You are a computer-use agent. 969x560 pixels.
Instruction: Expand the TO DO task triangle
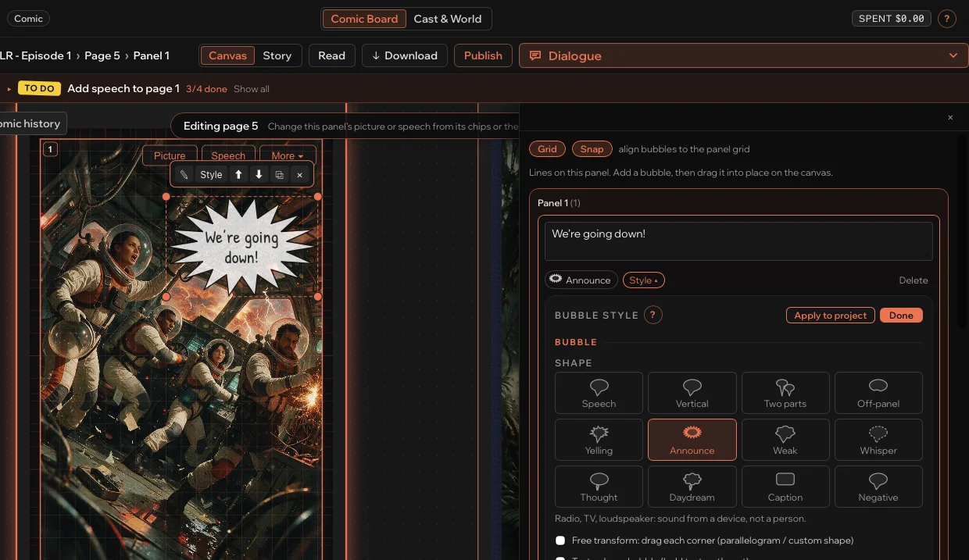pyautogui.click(x=9, y=89)
